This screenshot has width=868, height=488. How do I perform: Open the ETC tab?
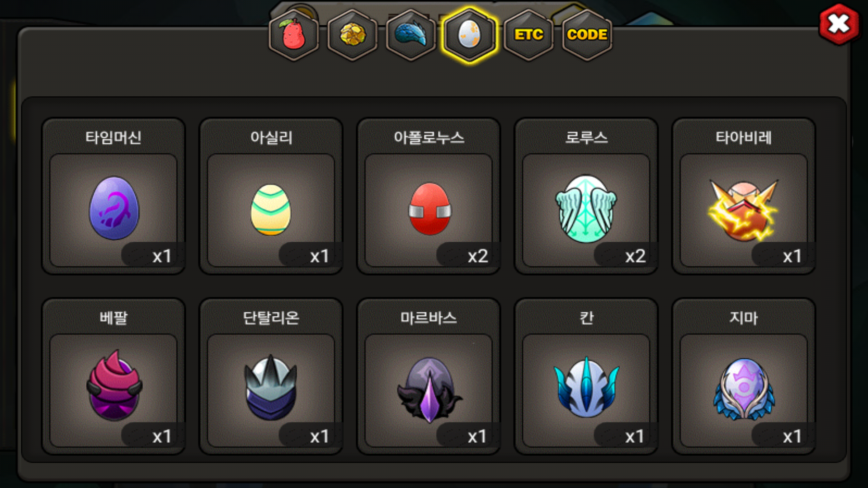click(x=528, y=35)
